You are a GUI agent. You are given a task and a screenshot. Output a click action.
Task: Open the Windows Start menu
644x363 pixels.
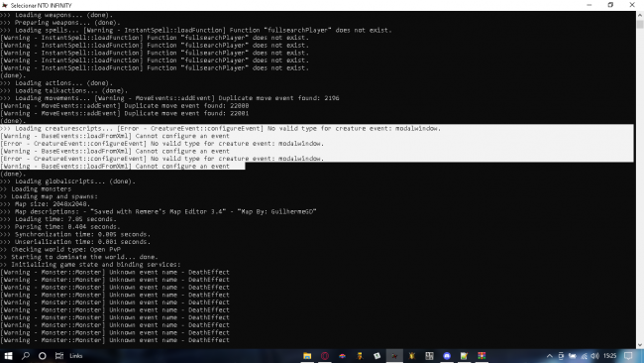click(x=8, y=356)
